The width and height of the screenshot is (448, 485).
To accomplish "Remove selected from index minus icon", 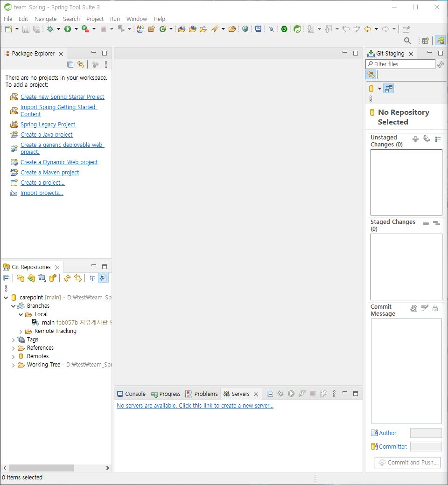I will tap(426, 223).
